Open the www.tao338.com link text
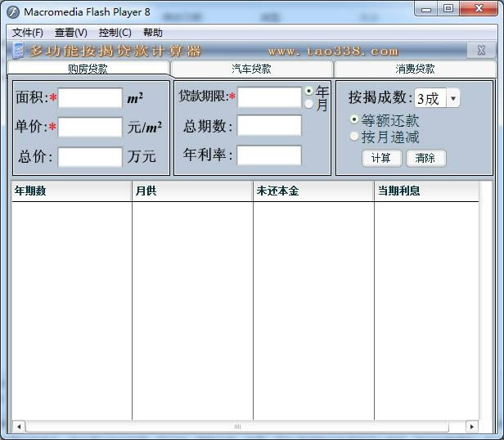 333,51
